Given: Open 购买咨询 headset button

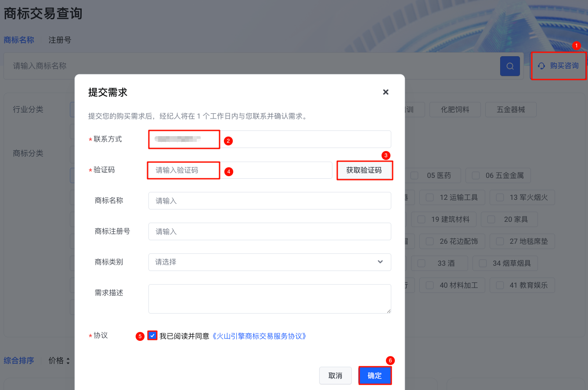Looking at the screenshot, I should pyautogui.click(x=559, y=66).
